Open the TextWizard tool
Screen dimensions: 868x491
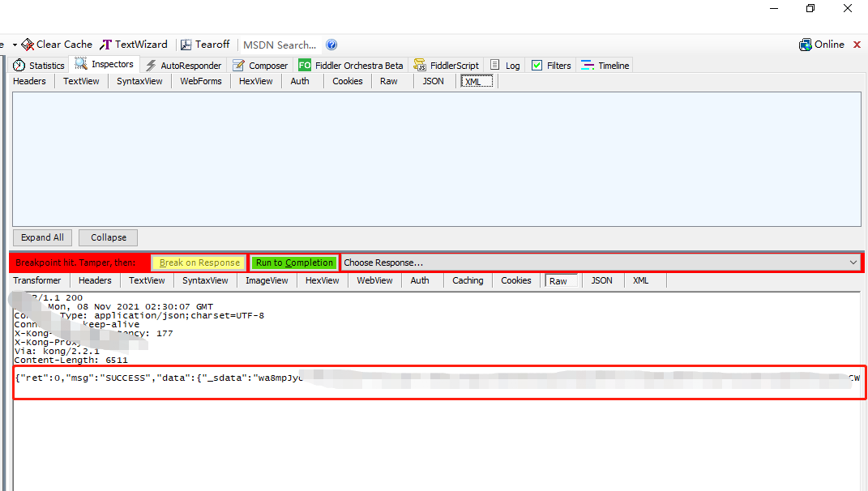(x=134, y=45)
